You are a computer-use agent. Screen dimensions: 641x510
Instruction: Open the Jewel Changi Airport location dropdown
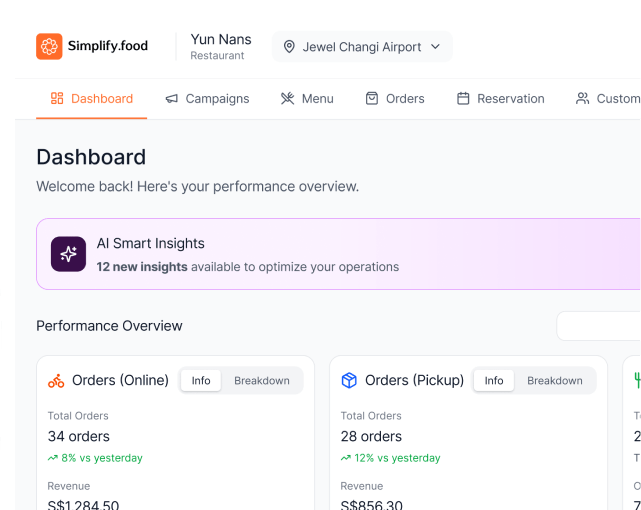[361, 47]
